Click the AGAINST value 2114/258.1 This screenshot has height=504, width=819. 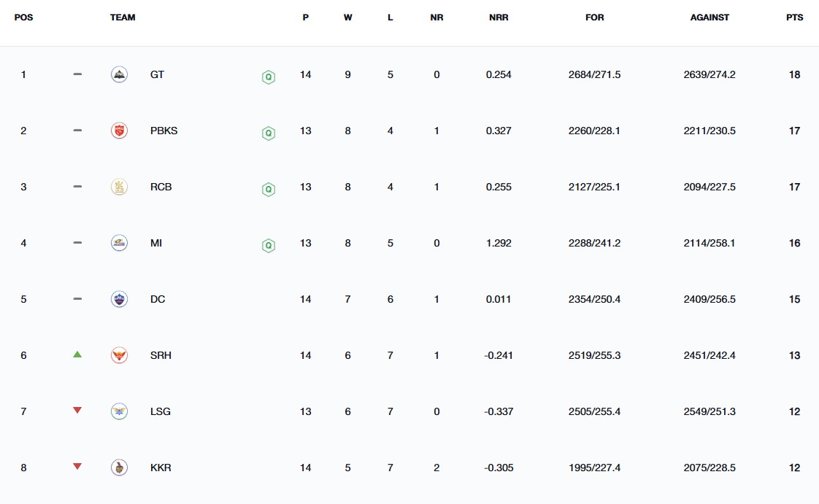click(710, 243)
